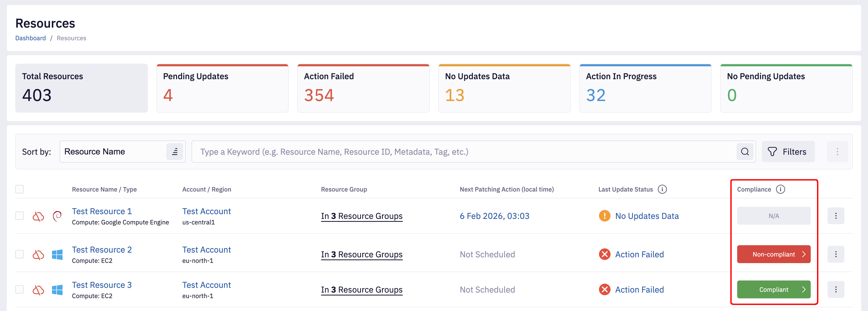Open the kebab menu for Test Resource 1
Viewport: 868px width, 311px height.
pos(836,216)
